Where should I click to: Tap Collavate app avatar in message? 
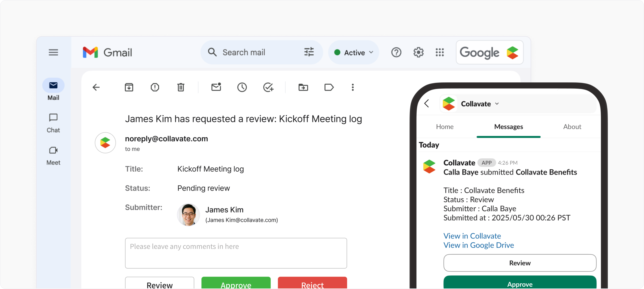[x=429, y=167]
